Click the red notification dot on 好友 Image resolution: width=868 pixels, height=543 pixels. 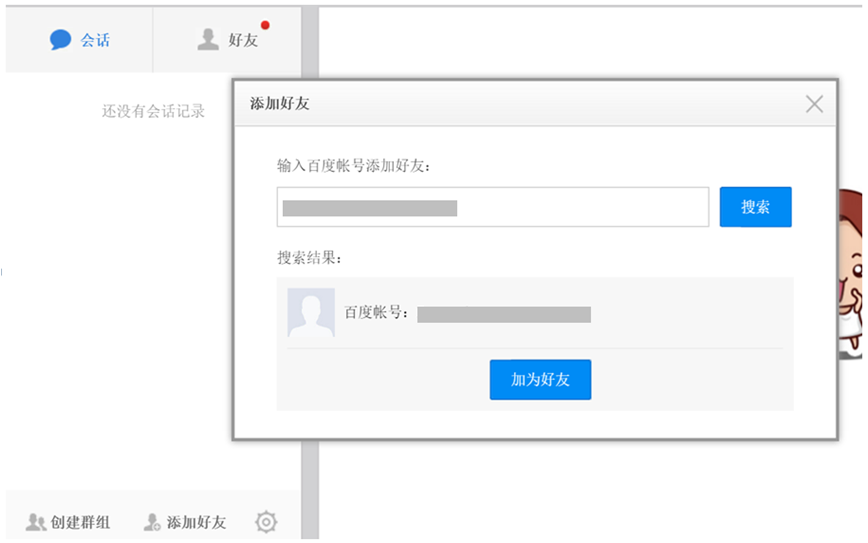pos(265,25)
